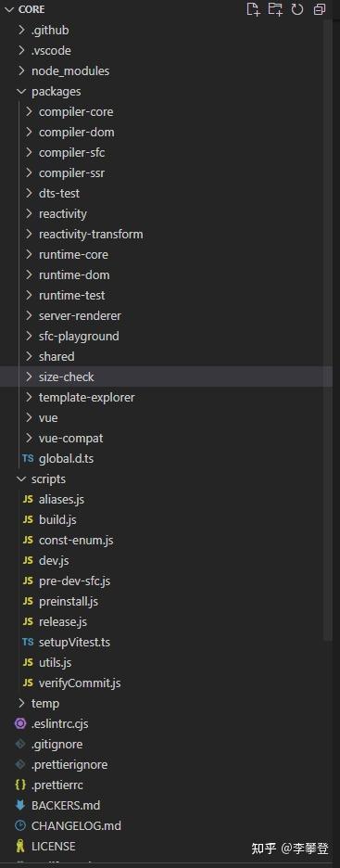Viewport: 340px width, 868px height.
Task: Collapse the scripts folder chevron
Action: coord(21,479)
